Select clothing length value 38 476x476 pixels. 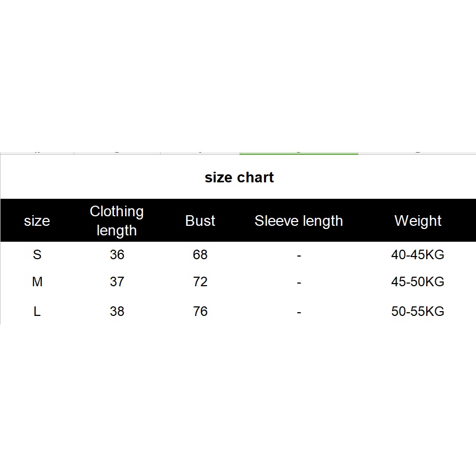[117, 311]
